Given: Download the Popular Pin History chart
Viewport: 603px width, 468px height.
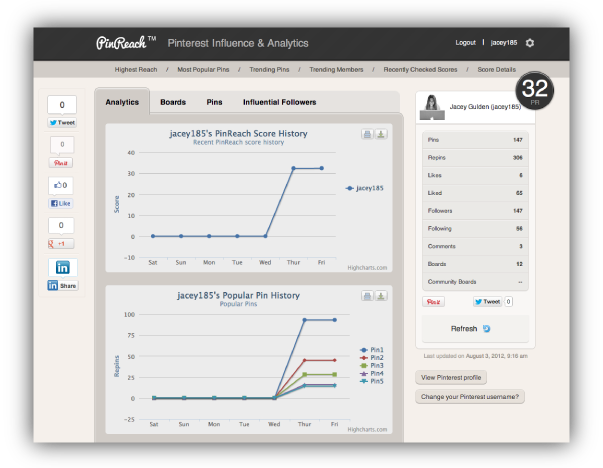Looking at the screenshot, I should (381, 296).
